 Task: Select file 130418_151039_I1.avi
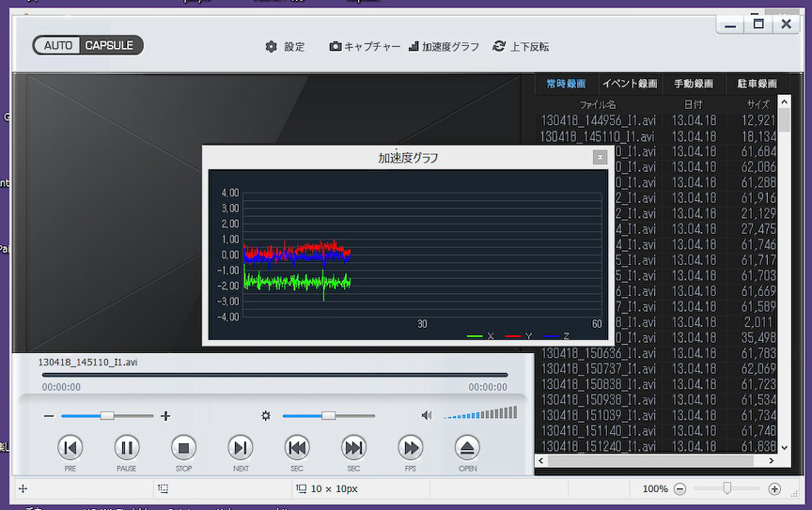tap(598, 415)
